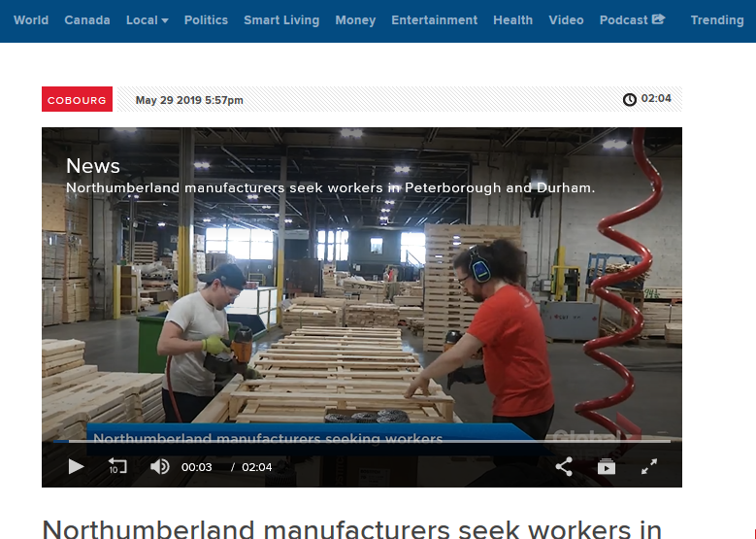
Task: View Trending stories
Action: tap(717, 20)
